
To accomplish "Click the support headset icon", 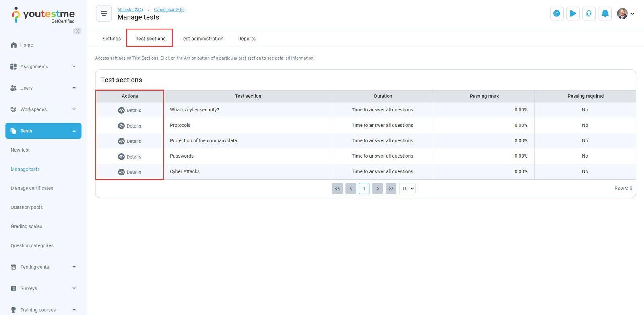I will 589,14.
